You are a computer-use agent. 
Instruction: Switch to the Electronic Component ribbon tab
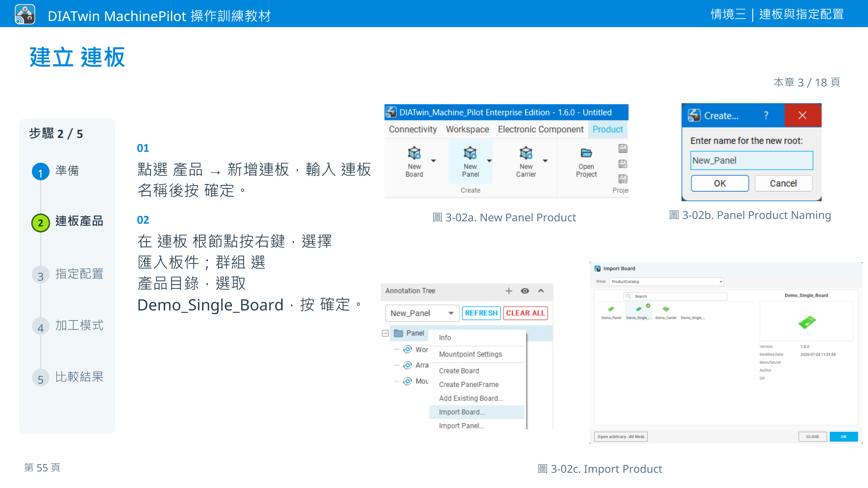tap(540, 129)
